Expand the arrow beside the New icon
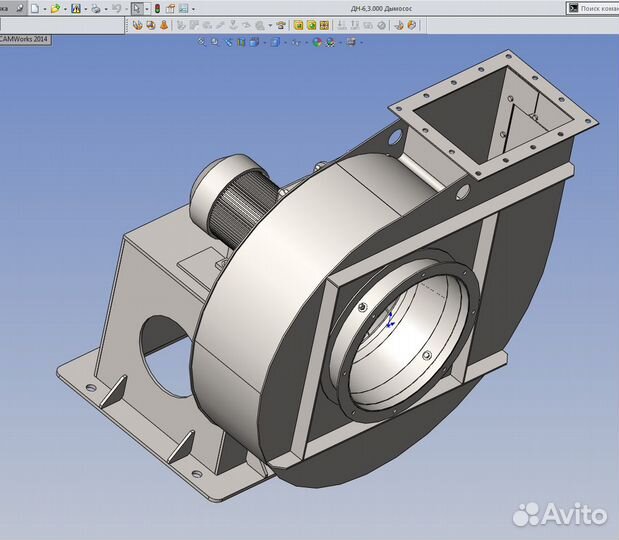The width and height of the screenshot is (619, 540). pyautogui.click(x=44, y=8)
